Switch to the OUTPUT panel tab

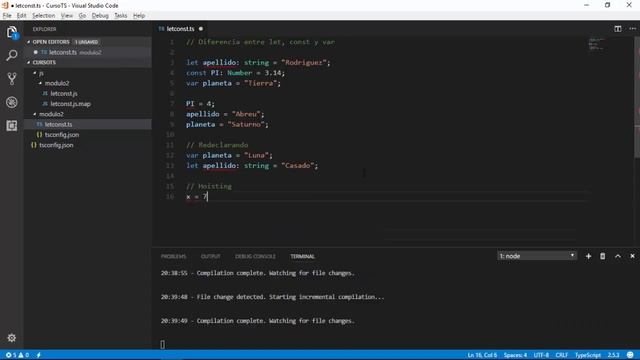click(x=211, y=256)
